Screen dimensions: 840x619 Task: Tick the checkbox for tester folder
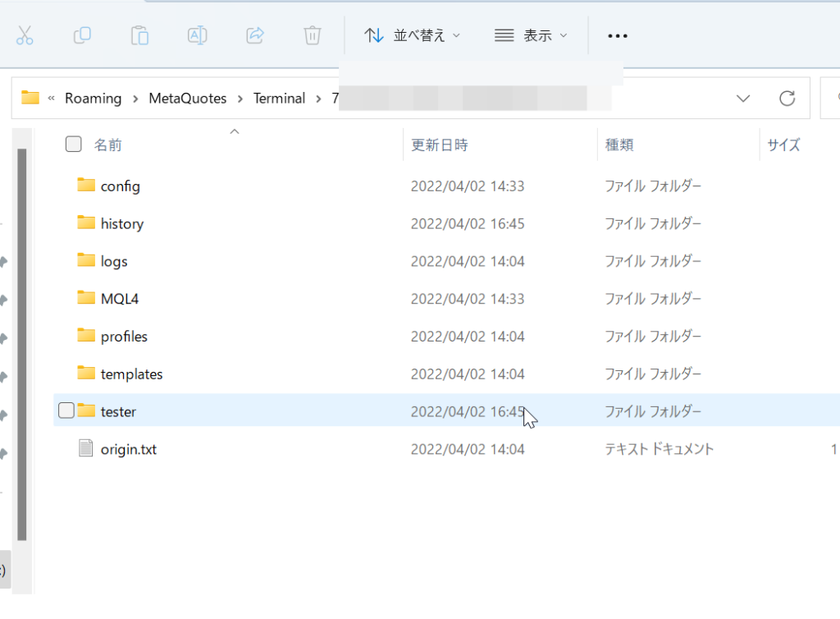pos(66,410)
